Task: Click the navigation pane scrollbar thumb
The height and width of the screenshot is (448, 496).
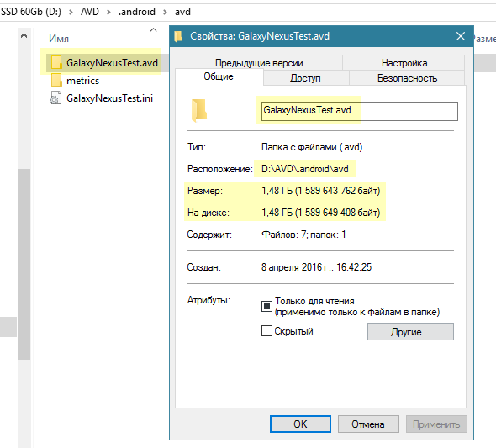Action: tap(24, 264)
